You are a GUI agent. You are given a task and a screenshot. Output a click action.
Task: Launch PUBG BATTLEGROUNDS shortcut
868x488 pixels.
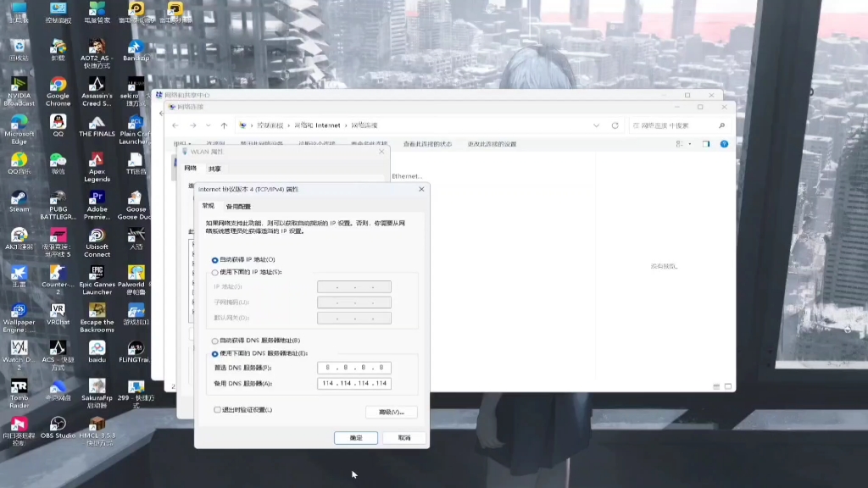coord(58,205)
